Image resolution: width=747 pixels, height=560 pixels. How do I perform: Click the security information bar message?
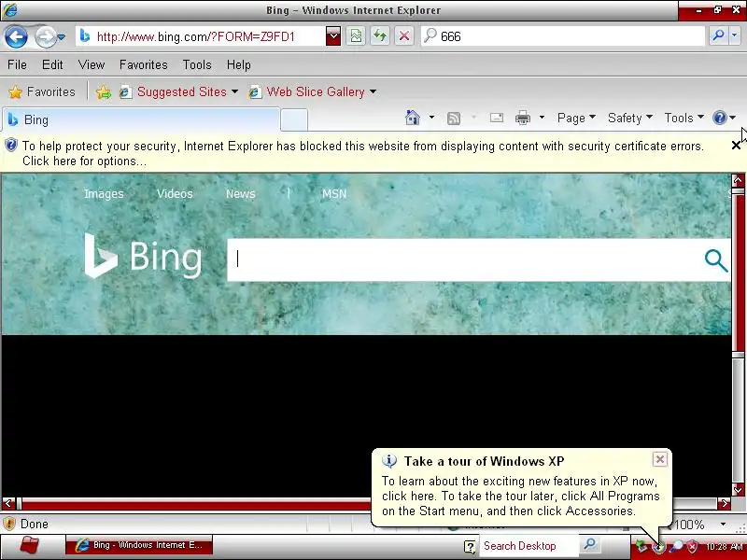pos(363,153)
